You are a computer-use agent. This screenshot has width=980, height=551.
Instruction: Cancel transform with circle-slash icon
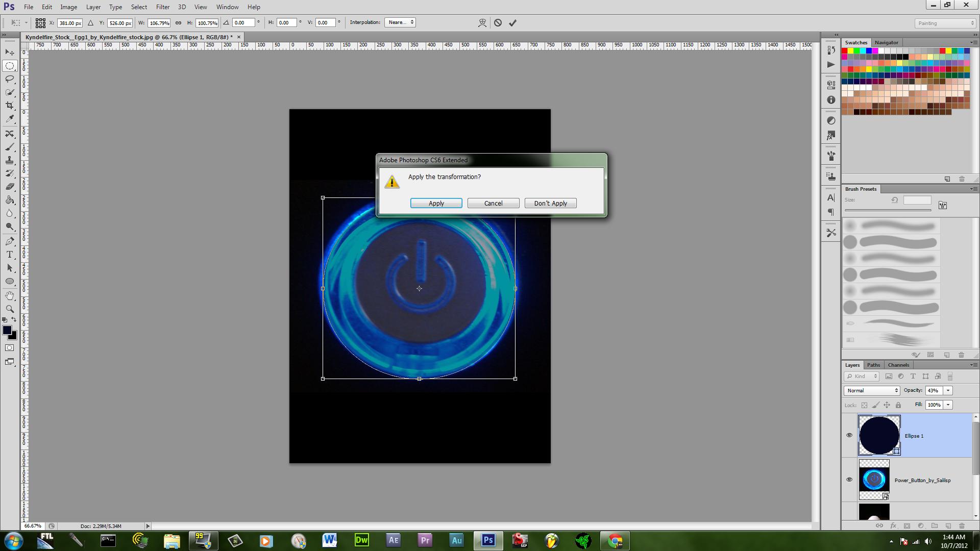point(498,22)
